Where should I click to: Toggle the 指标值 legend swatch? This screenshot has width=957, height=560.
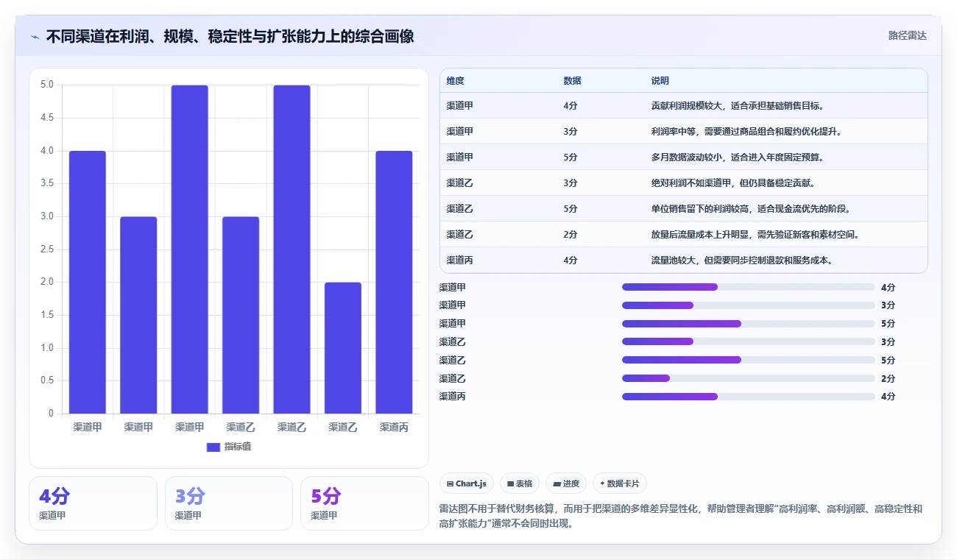pyautogui.click(x=213, y=447)
